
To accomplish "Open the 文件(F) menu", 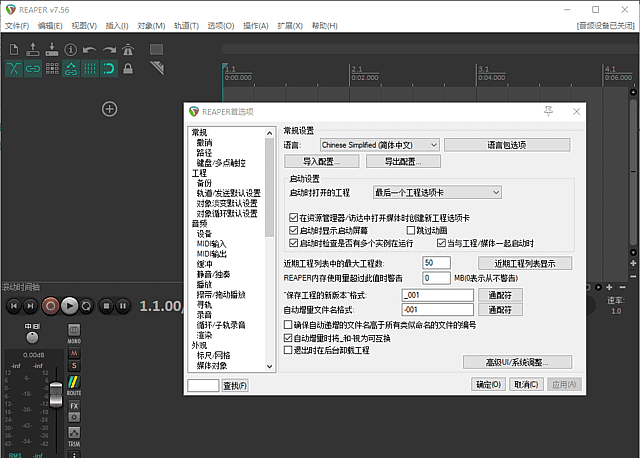I will click(x=17, y=26).
